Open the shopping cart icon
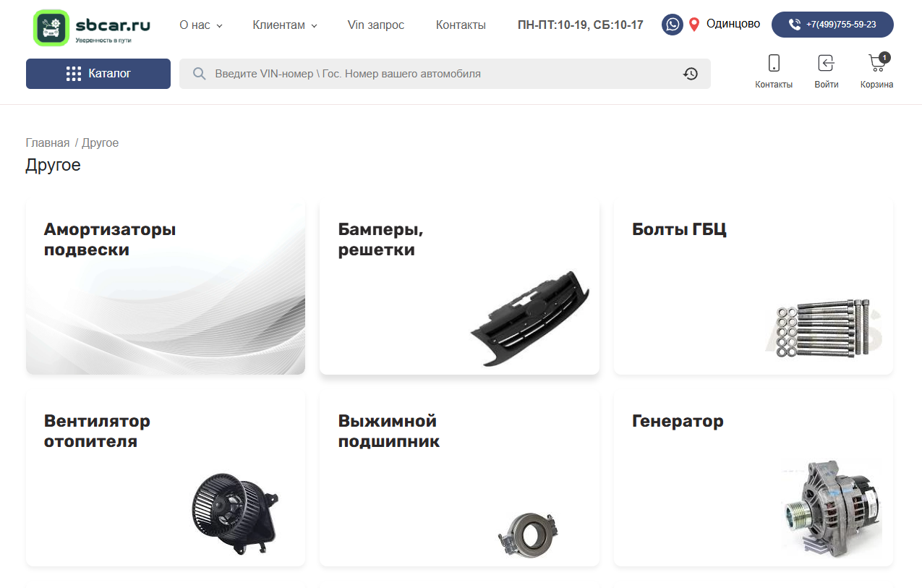The height and width of the screenshot is (588, 922). [x=877, y=63]
